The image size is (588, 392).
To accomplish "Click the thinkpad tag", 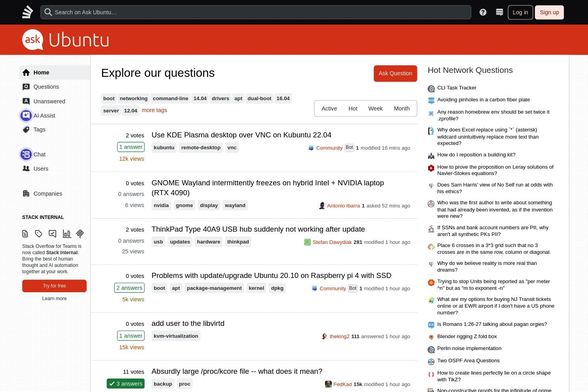I will pos(238,242).
